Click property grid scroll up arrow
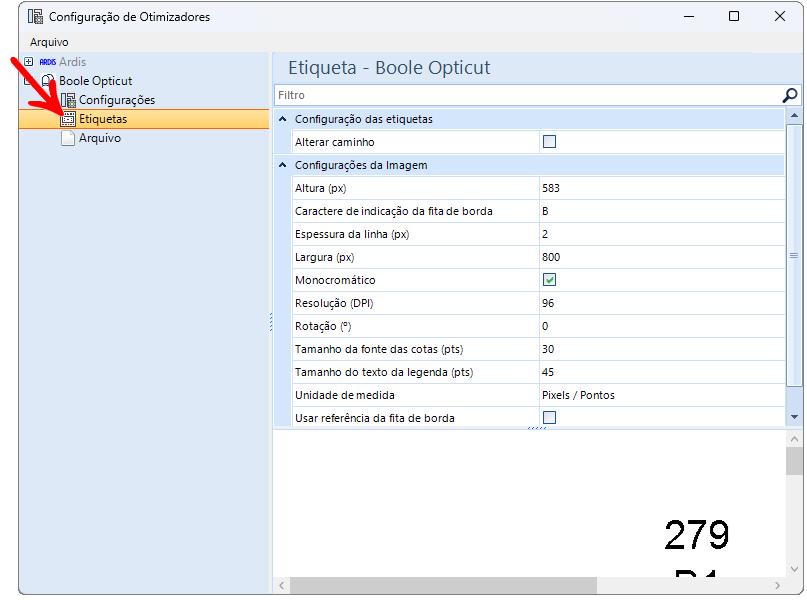807x600 pixels. tap(794, 116)
